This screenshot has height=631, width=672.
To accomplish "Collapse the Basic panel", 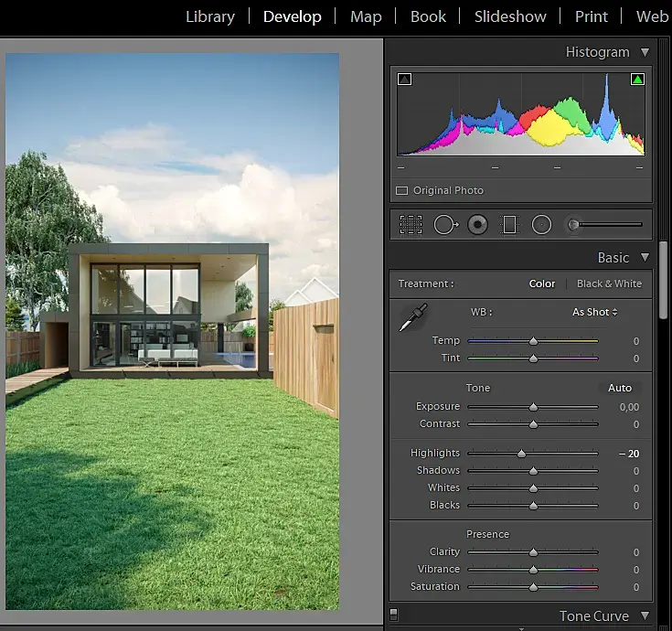I will pyautogui.click(x=645, y=257).
